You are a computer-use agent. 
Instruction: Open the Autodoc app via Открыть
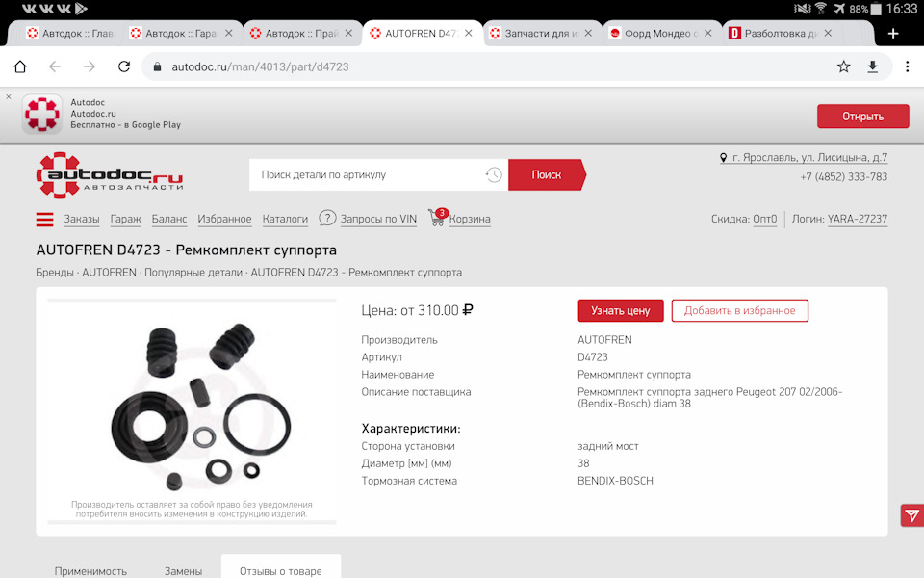862,117
